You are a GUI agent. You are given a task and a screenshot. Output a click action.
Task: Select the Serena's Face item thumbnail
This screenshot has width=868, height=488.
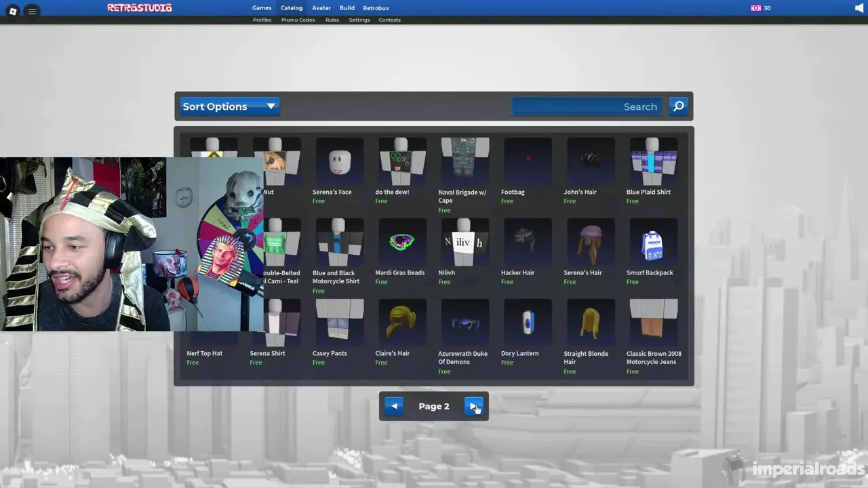(339, 161)
